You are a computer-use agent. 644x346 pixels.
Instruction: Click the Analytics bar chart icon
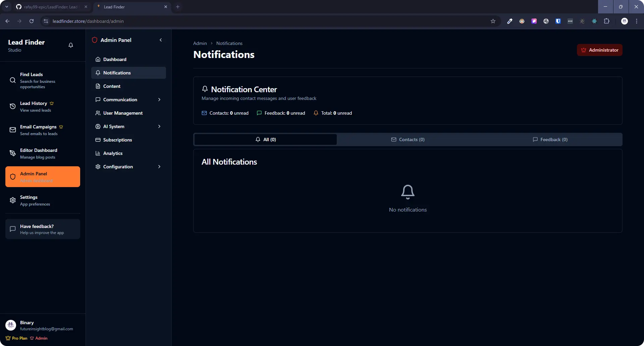(x=98, y=153)
